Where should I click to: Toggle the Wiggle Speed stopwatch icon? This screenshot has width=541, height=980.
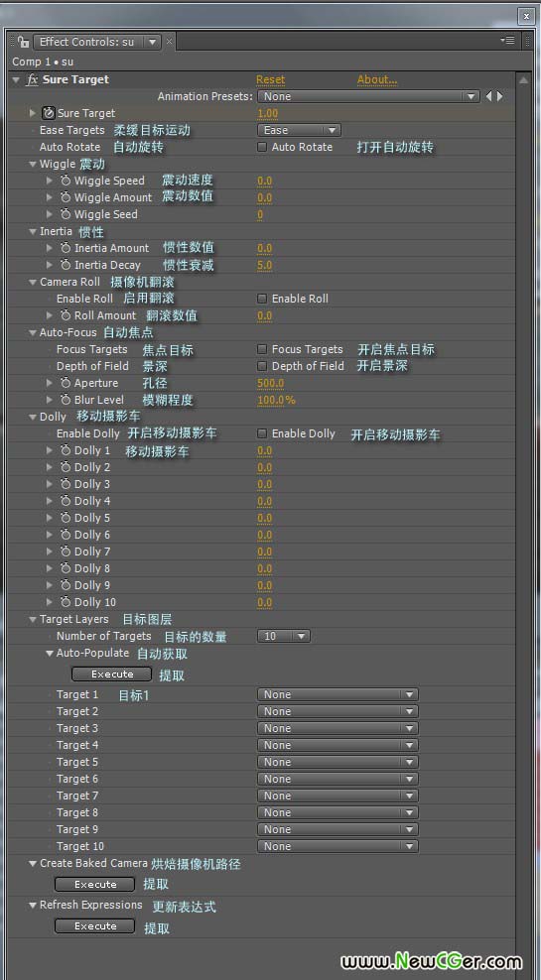point(66,181)
